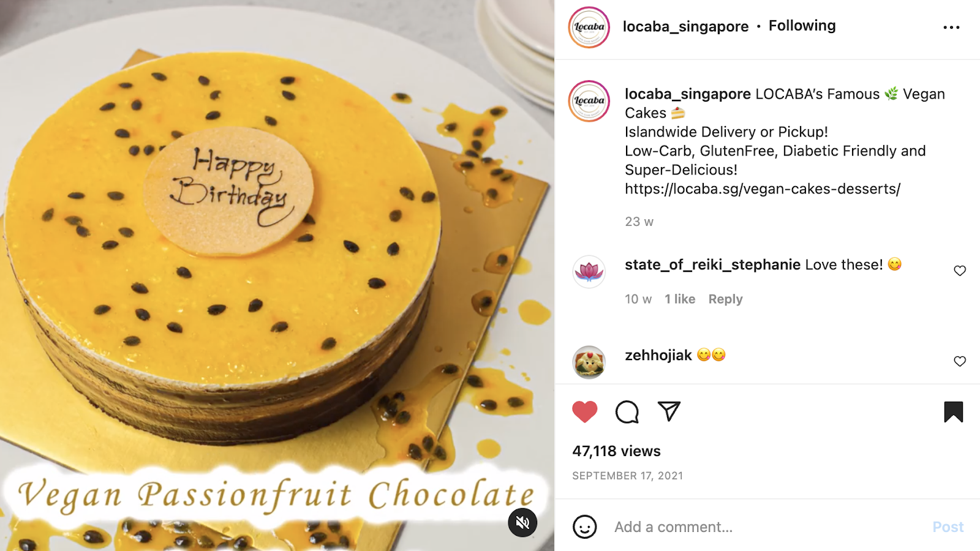Open state_of_reiki_stephanie's lotus avatar
This screenshot has height=551, width=980.
point(589,271)
